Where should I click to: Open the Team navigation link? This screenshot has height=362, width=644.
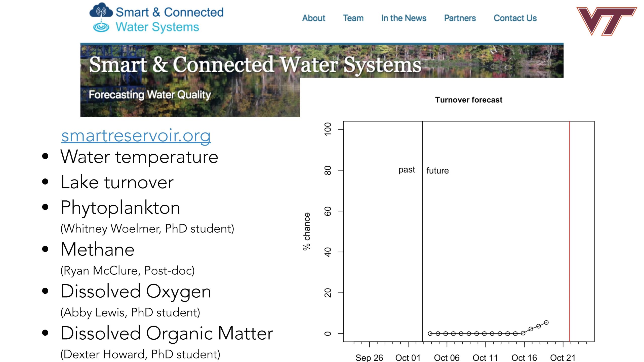[x=353, y=18]
